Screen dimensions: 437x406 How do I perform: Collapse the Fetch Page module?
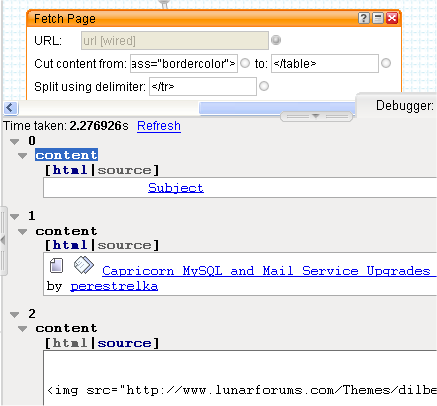[x=378, y=18]
